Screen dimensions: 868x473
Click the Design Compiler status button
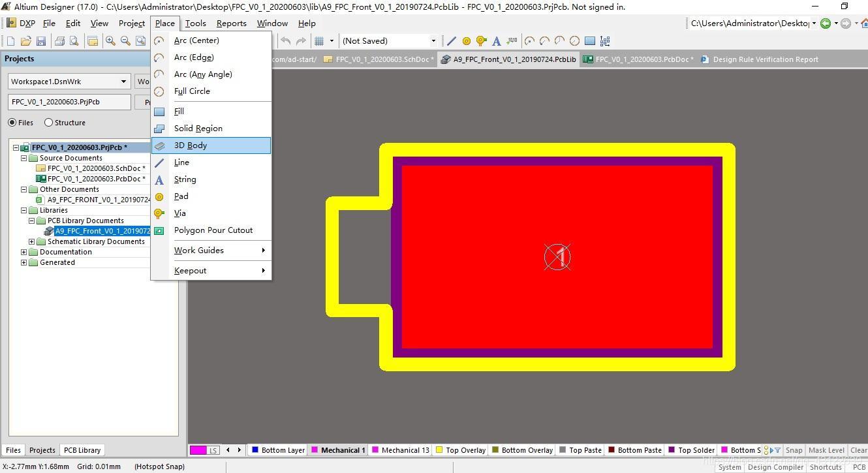tap(776, 467)
